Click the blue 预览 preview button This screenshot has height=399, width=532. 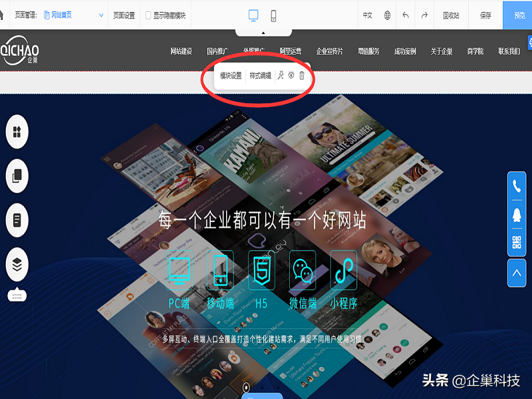(x=517, y=15)
